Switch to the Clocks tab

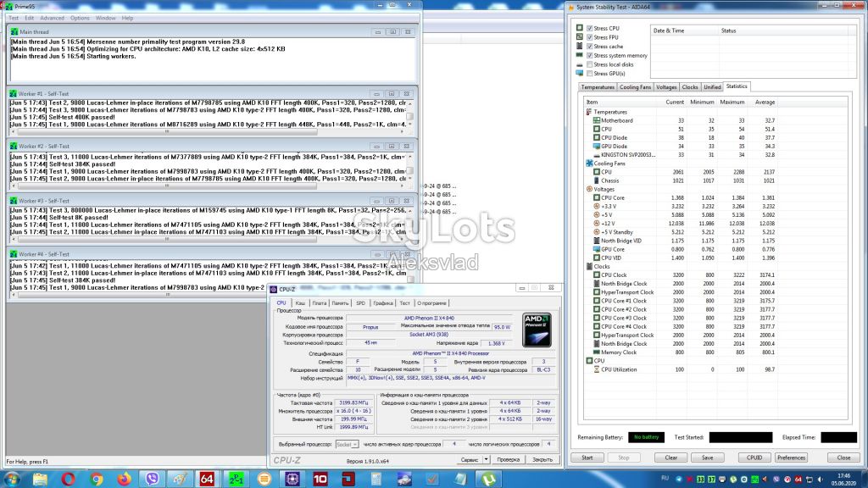[690, 87]
